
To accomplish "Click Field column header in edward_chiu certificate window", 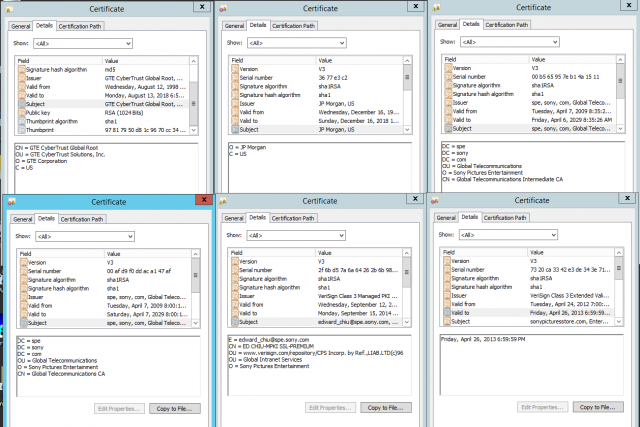I will tap(273, 253).
